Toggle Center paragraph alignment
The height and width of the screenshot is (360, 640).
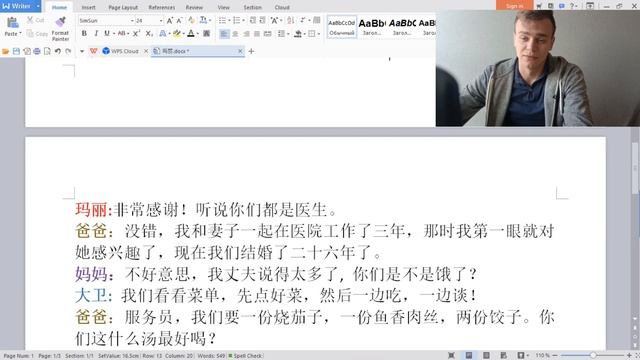(235, 34)
